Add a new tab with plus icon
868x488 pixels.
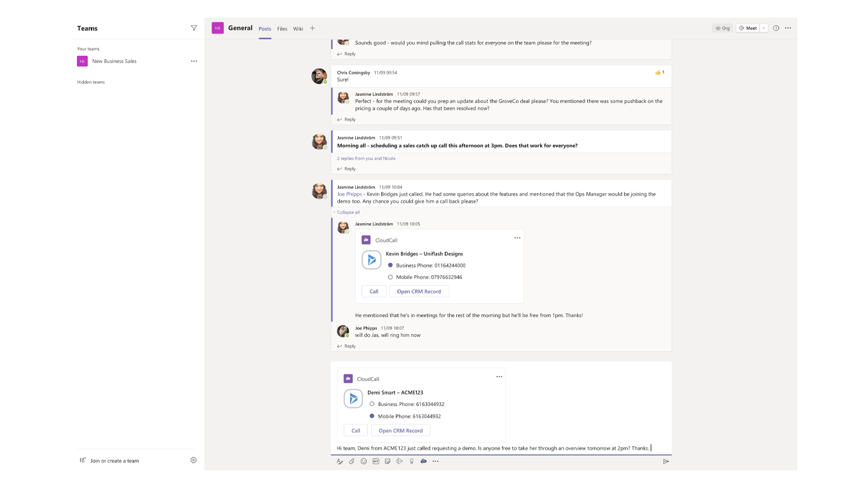pos(312,28)
